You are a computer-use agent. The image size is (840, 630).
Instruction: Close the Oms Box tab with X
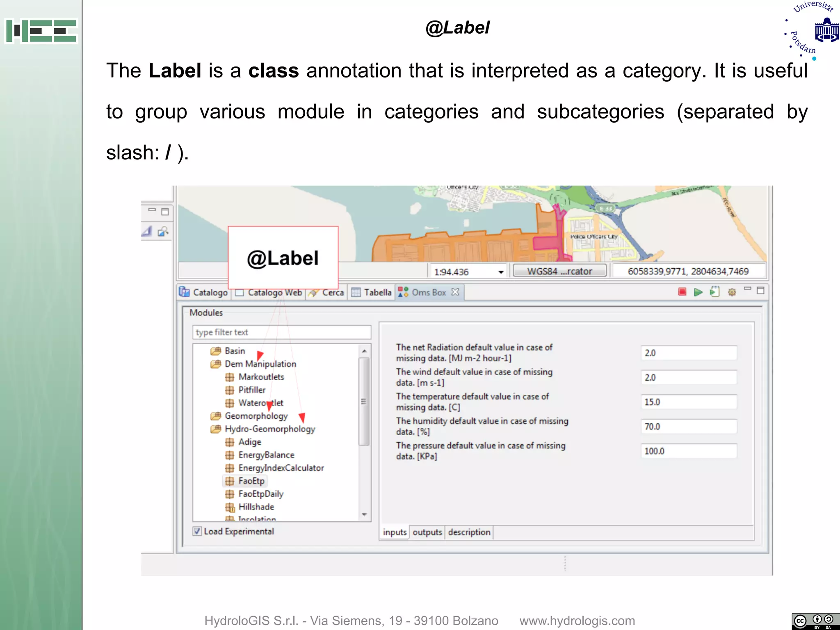(x=455, y=292)
